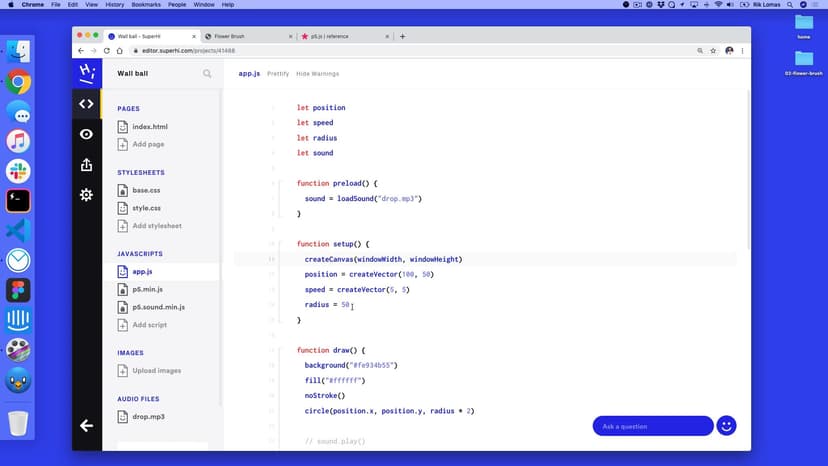Toggle Hide Warnings in editor toolbar
Image resolution: width=828 pixels, height=466 pixels.
(x=317, y=73)
